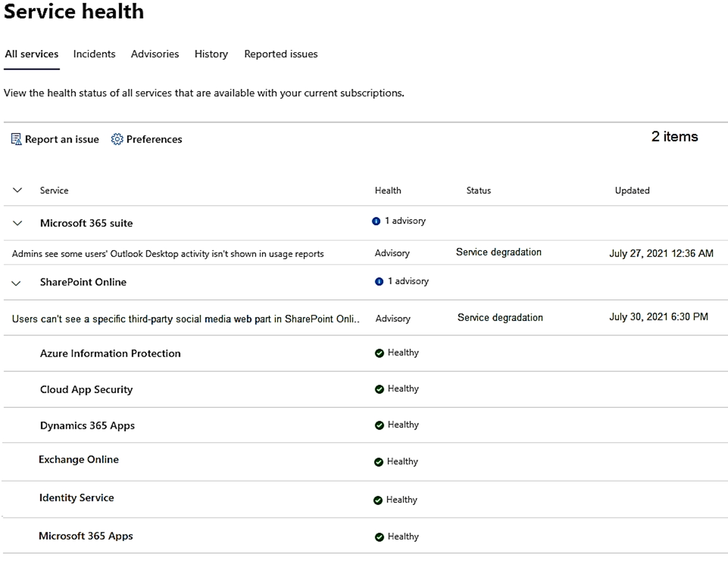Click Healthy text beside Exchange Online
This screenshot has width=728, height=563.
point(403,462)
